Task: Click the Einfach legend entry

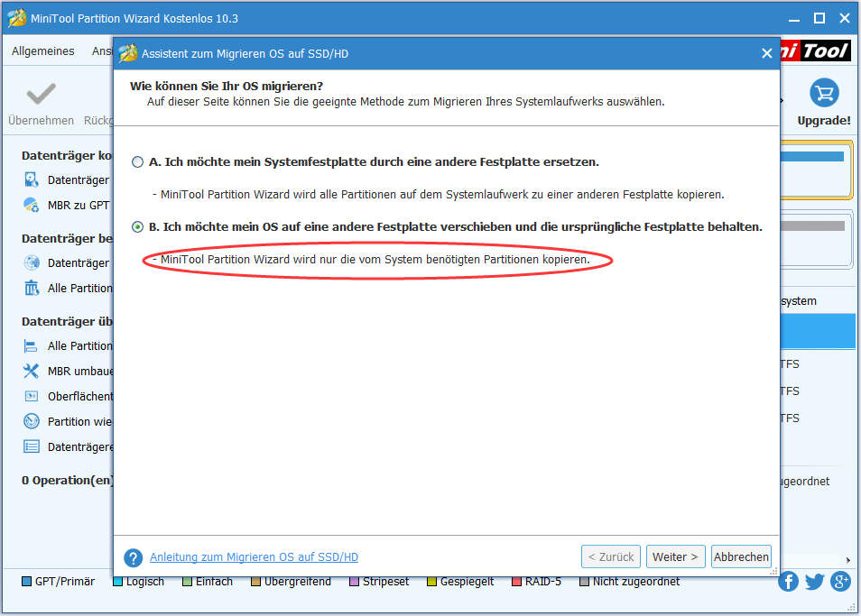Action: coord(208,582)
